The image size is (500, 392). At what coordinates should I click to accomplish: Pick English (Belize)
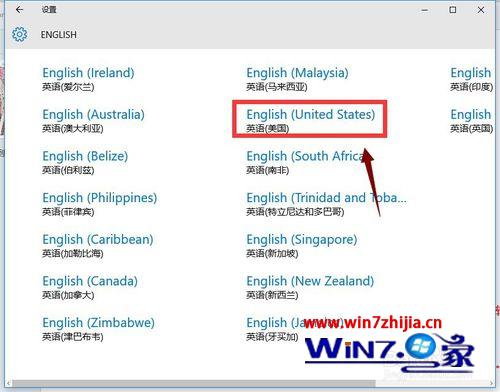pyautogui.click(x=85, y=162)
